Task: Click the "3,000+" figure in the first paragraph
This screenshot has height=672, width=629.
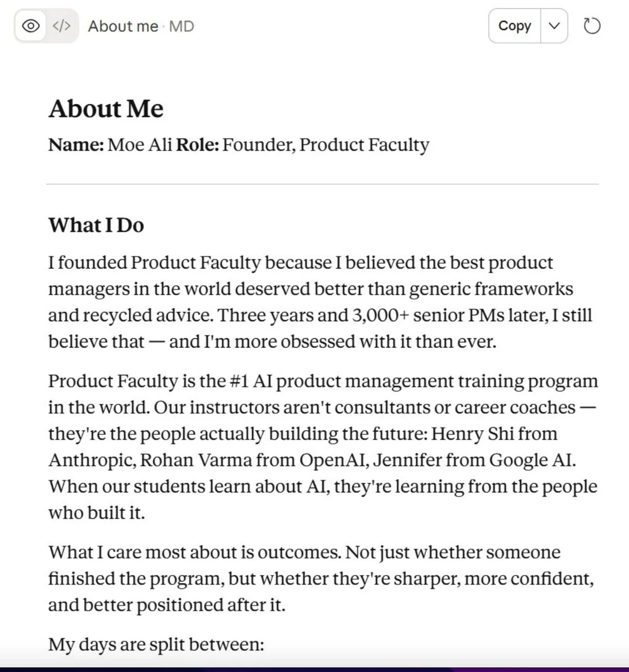Action: tap(381, 315)
